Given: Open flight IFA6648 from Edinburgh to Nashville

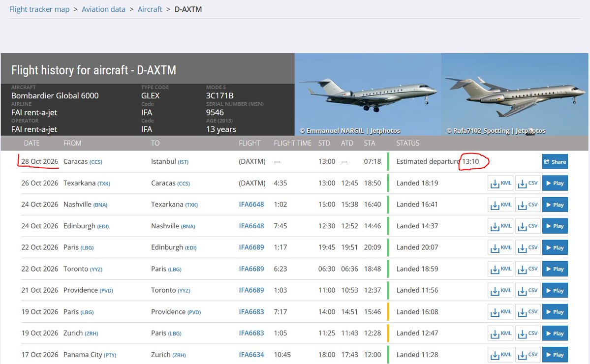Looking at the screenshot, I should [251, 226].
